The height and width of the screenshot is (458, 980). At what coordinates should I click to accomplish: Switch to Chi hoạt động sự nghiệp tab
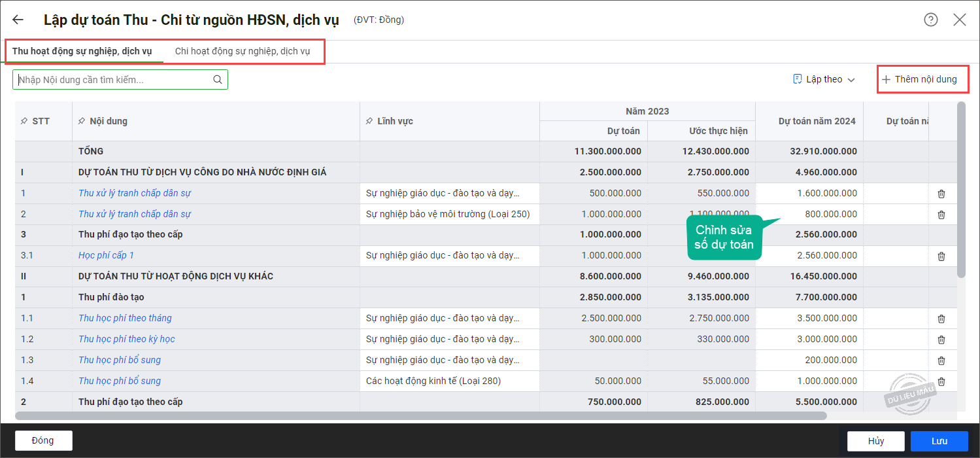tap(243, 51)
